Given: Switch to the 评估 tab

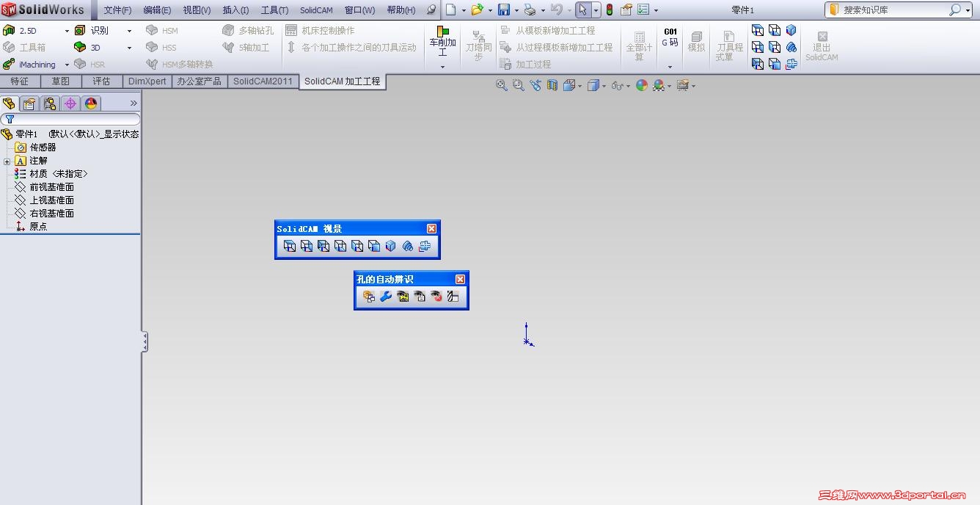Looking at the screenshot, I should [x=102, y=81].
